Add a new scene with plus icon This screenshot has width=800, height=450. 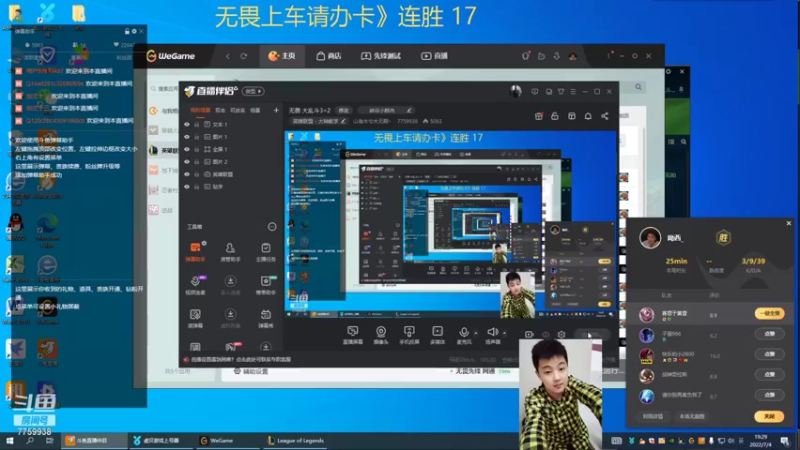(276, 110)
